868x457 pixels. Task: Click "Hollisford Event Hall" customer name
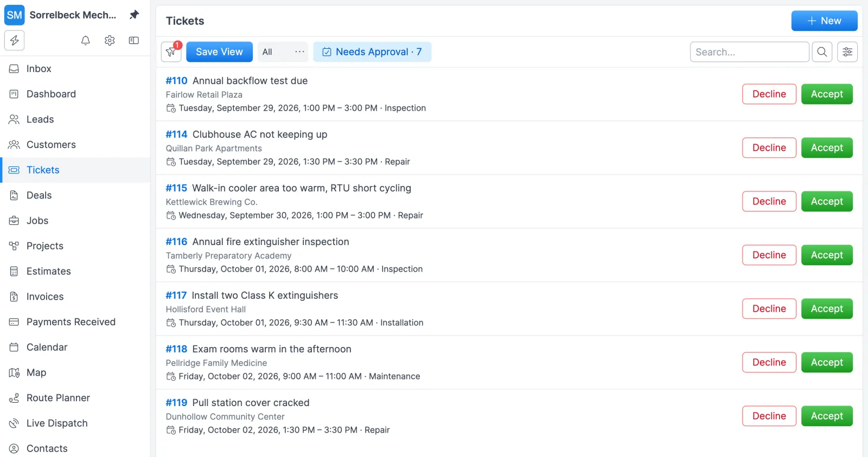206,310
